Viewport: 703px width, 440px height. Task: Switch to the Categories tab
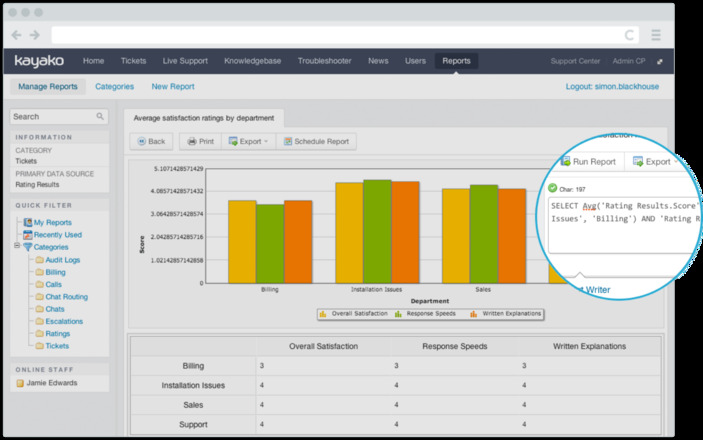114,87
